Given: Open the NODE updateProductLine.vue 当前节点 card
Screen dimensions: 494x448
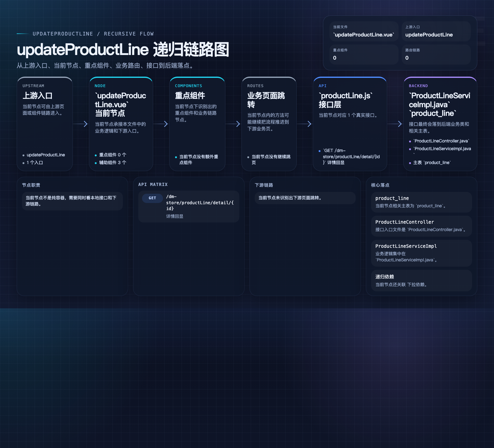Looking at the screenshot, I should tap(121, 124).
